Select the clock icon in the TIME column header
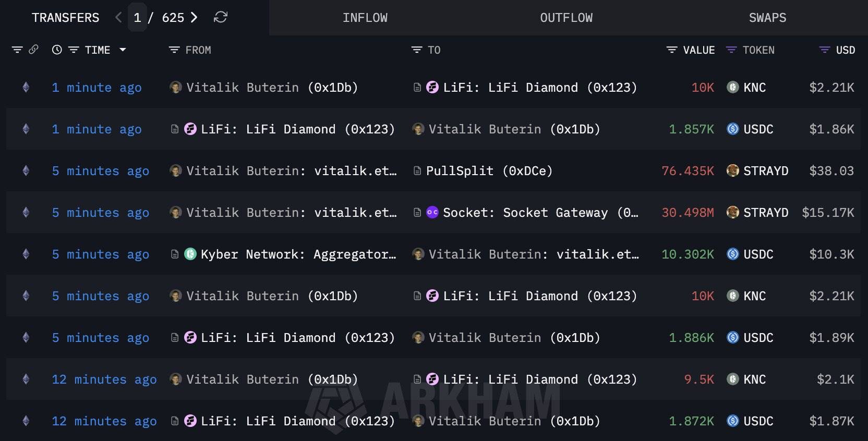The image size is (868, 441). pos(56,50)
